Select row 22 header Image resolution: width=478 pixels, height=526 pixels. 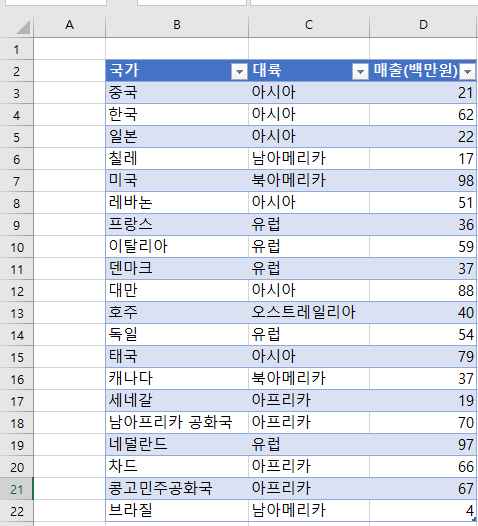16,511
